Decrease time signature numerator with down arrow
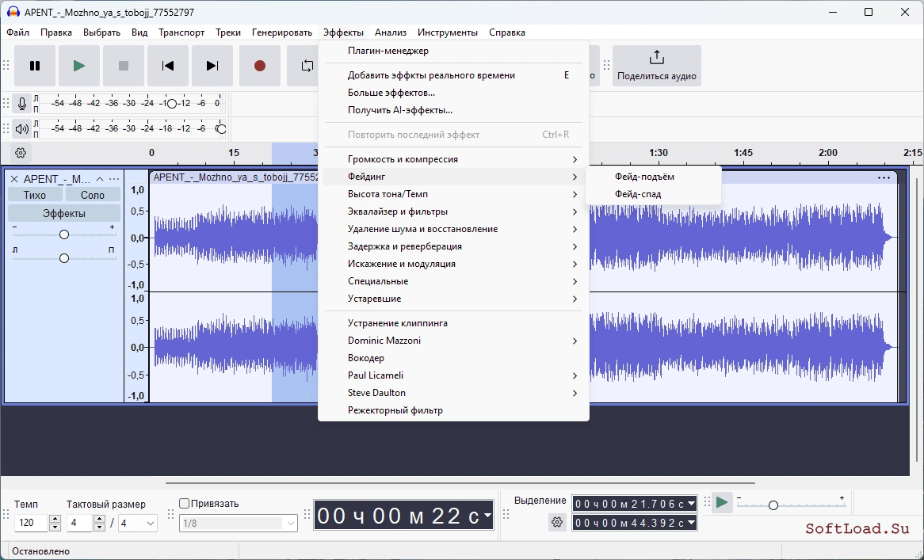Viewport: 924px width, 560px height. tap(100, 527)
